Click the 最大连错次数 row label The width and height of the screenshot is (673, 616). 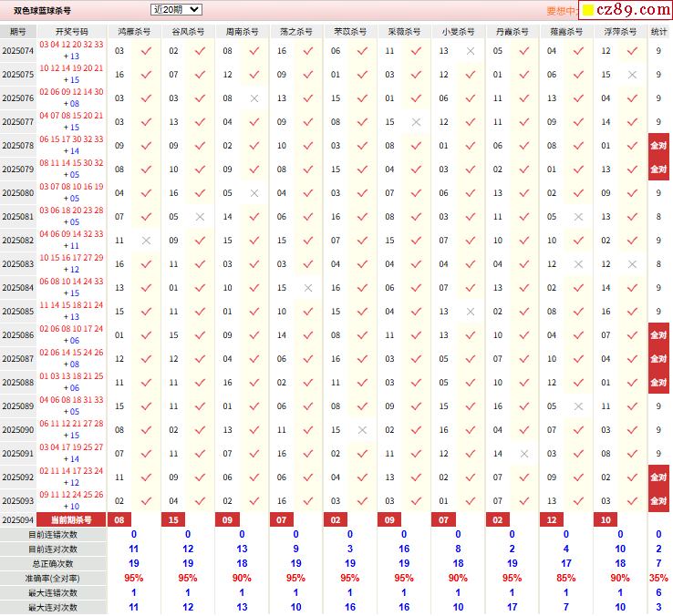click(x=53, y=593)
